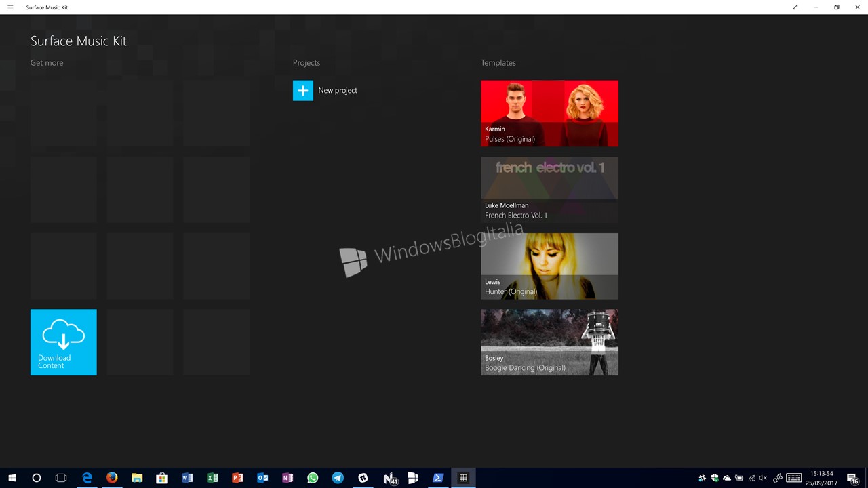Check battery status in the system tray
868x488 pixels.
click(x=739, y=478)
